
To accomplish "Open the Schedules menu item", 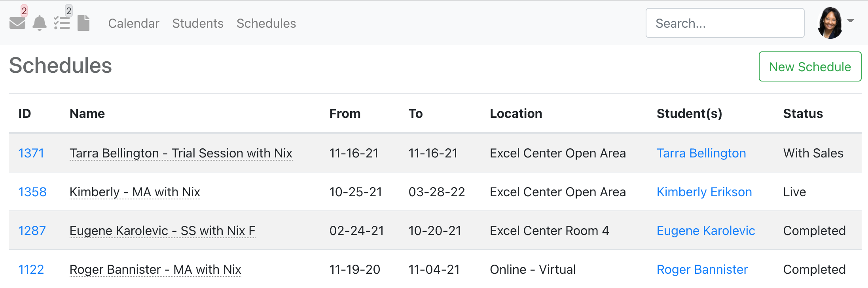I will [x=266, y=23].
